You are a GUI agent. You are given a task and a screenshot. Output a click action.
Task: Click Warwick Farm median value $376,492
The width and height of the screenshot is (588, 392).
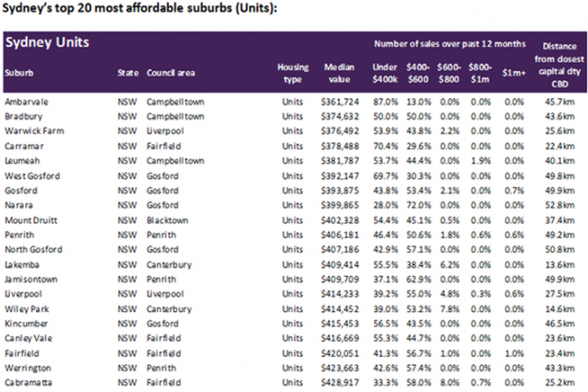[340, 132]
